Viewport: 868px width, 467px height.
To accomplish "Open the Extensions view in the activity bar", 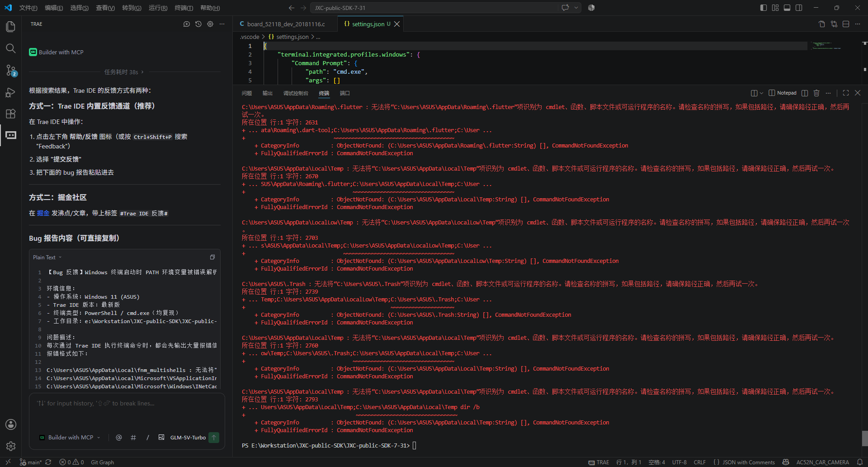I will (11, 114).
